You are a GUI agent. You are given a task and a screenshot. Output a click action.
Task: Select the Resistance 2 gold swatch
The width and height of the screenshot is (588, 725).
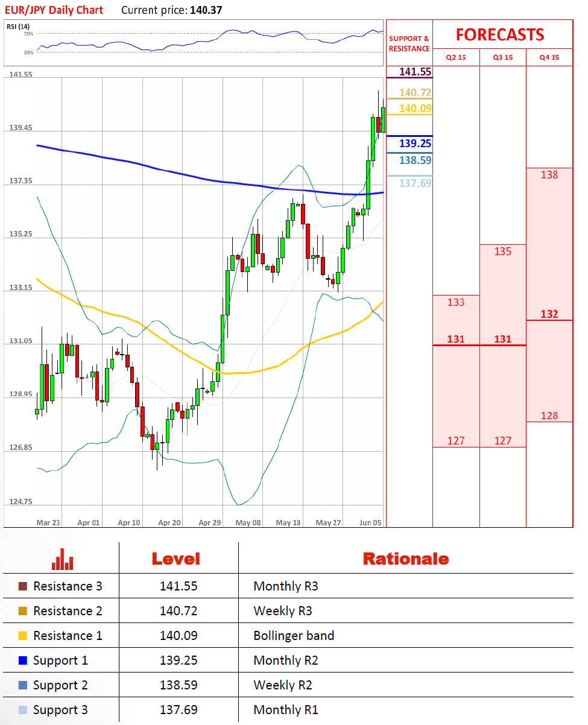point(23,611)
